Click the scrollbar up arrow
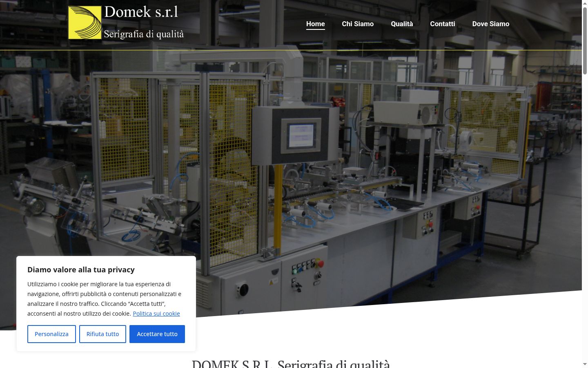The width and height of the screenshot is (588, 368). 585,3
